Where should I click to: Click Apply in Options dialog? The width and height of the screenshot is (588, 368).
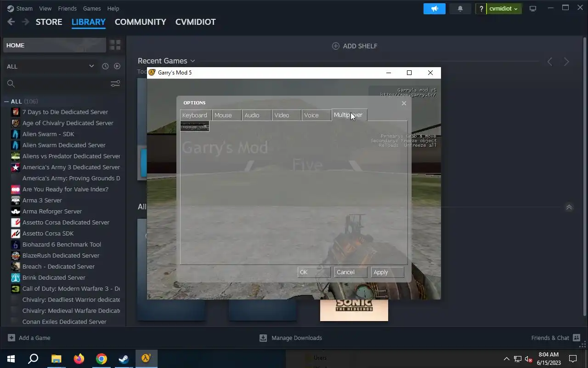tap(387, 272)
